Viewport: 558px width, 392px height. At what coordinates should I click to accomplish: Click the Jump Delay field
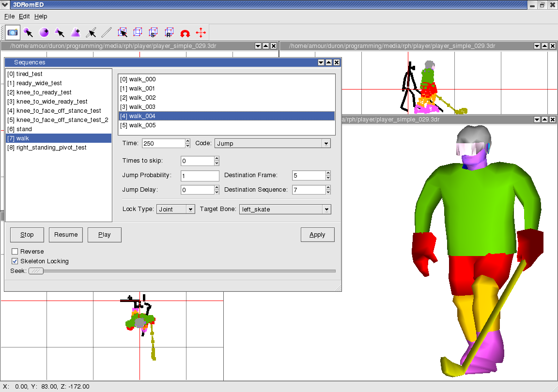point(198,190)
